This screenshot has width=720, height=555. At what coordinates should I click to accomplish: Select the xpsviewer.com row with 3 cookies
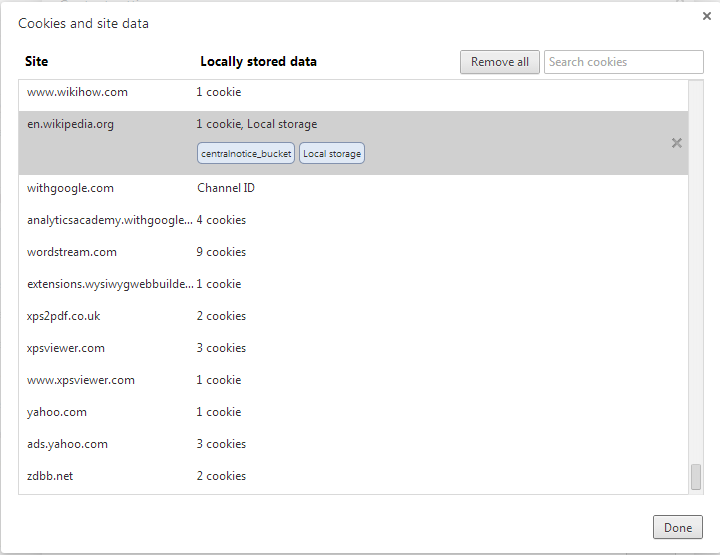pos(353,348)
